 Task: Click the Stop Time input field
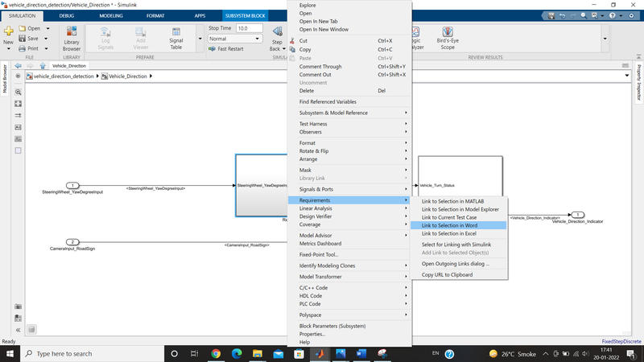pos(250,28)
